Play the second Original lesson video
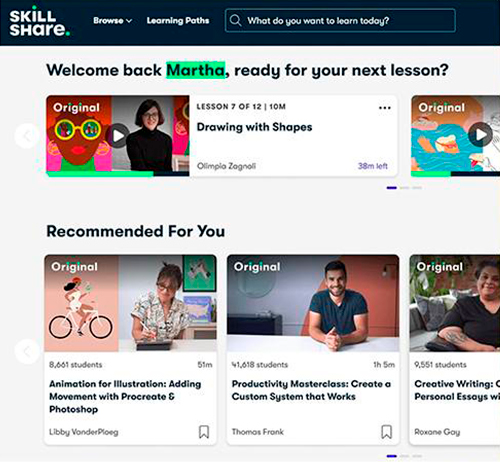The image size is (500, 462). click(x=480, y=135)
